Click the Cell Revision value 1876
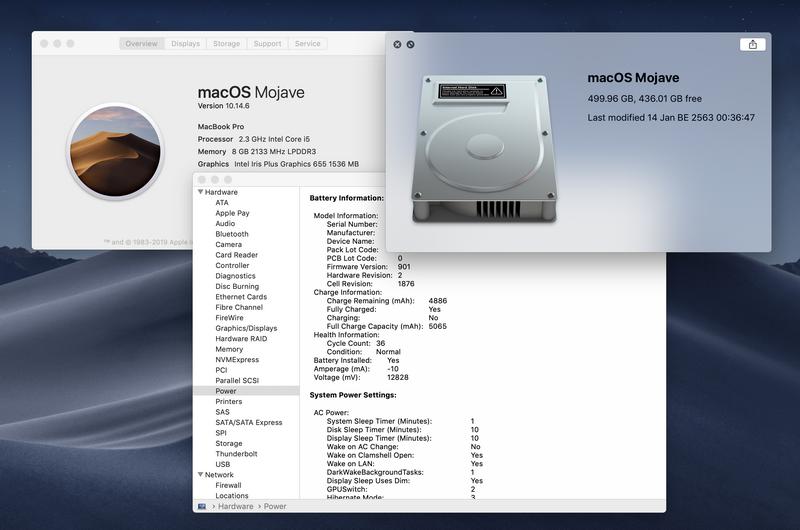This screenshot has height=530, width=800. pyautogui.click(x=406, y=284)
